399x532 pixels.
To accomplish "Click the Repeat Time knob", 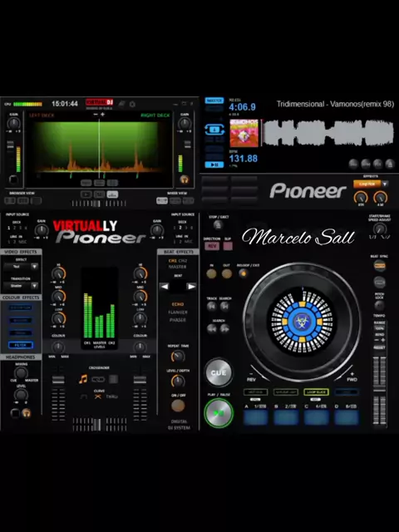I will (x=177, y=357).
